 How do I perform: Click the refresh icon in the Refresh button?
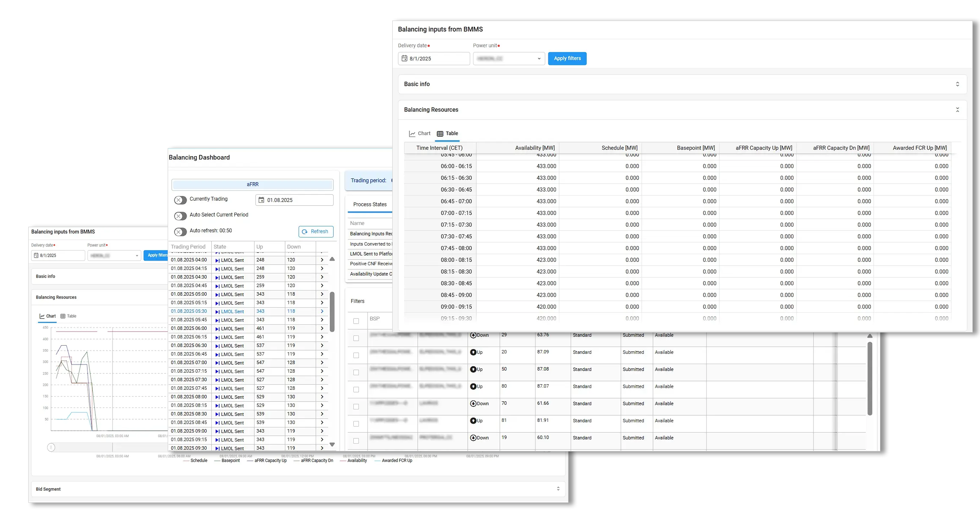pos(305,231)
